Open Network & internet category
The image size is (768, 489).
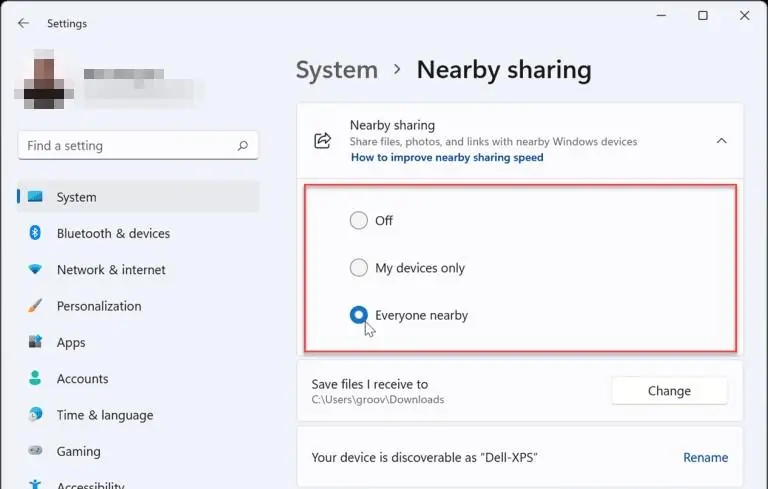click(138, 269)
